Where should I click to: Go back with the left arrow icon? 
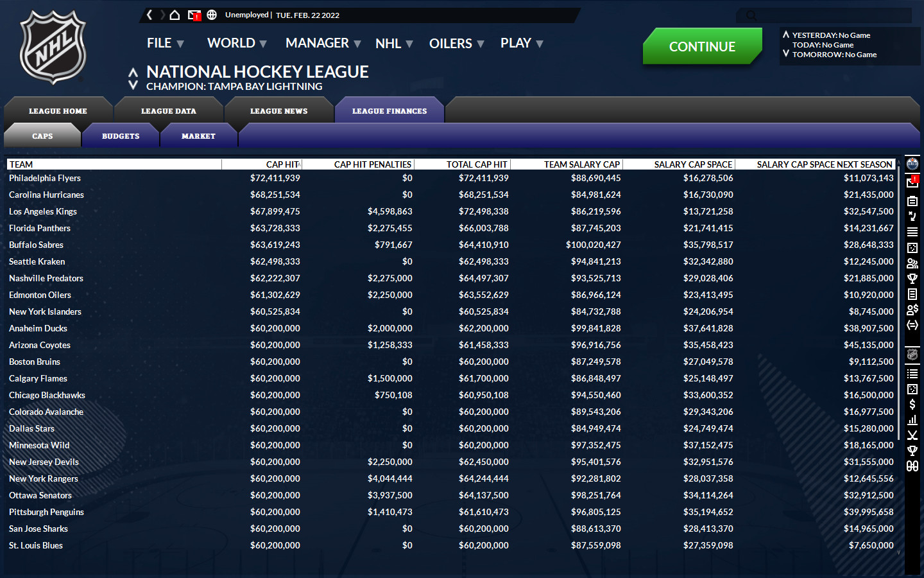(150, 15)
